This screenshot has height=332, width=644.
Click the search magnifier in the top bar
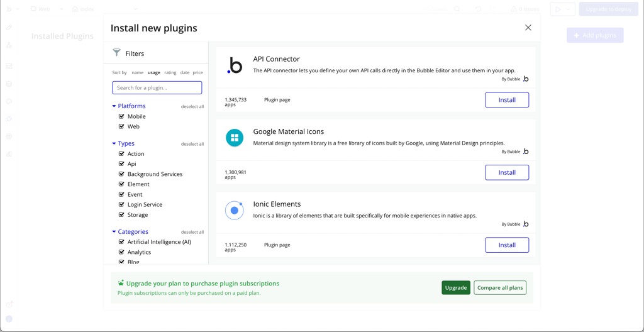(457, 9)
